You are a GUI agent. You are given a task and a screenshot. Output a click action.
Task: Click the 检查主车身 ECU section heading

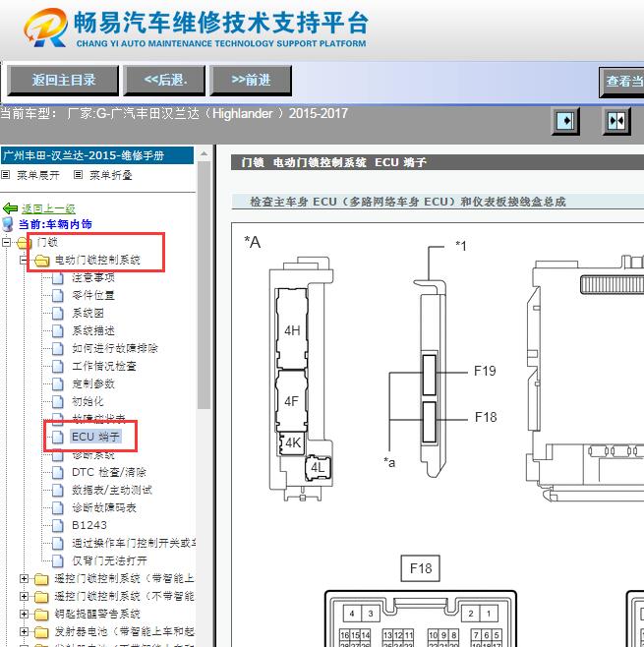[408, 202]
